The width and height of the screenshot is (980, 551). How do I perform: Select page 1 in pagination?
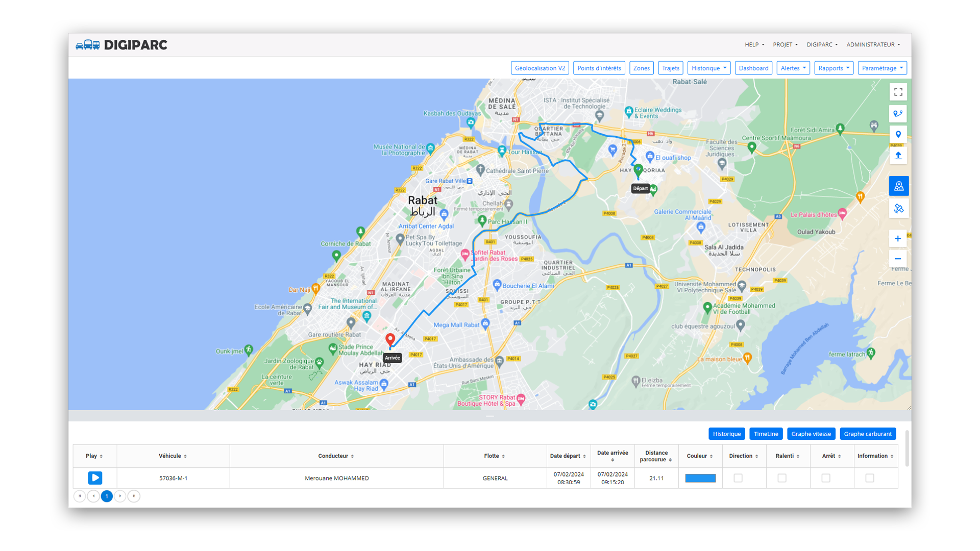[107, 496]
